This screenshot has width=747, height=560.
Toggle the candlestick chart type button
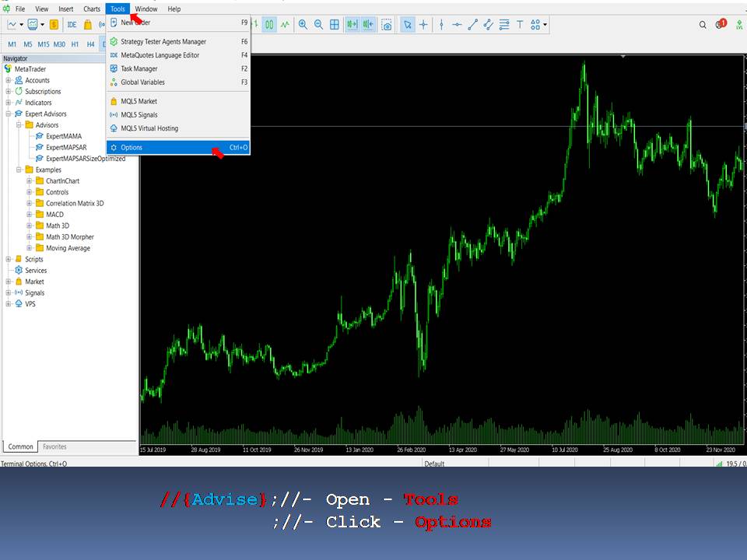pos(269,25)
